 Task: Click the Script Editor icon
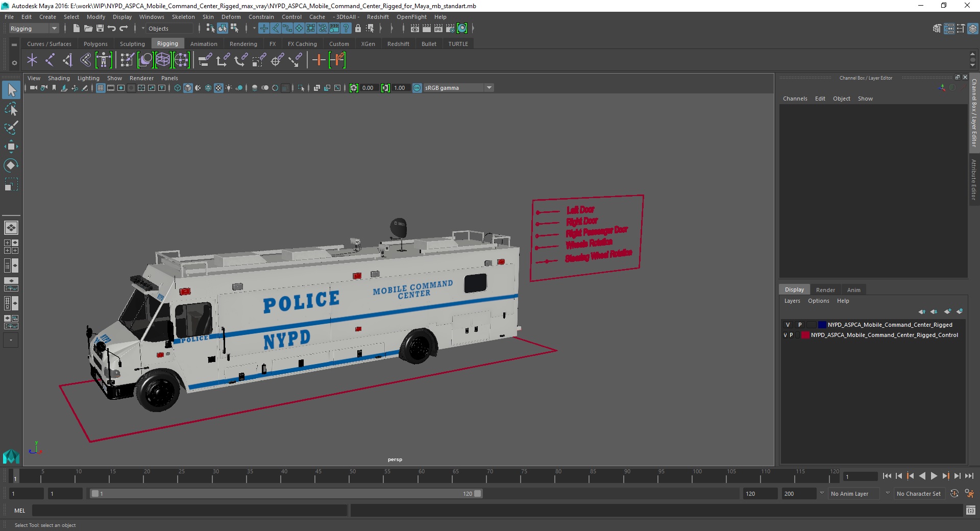(x=970, y=510)
